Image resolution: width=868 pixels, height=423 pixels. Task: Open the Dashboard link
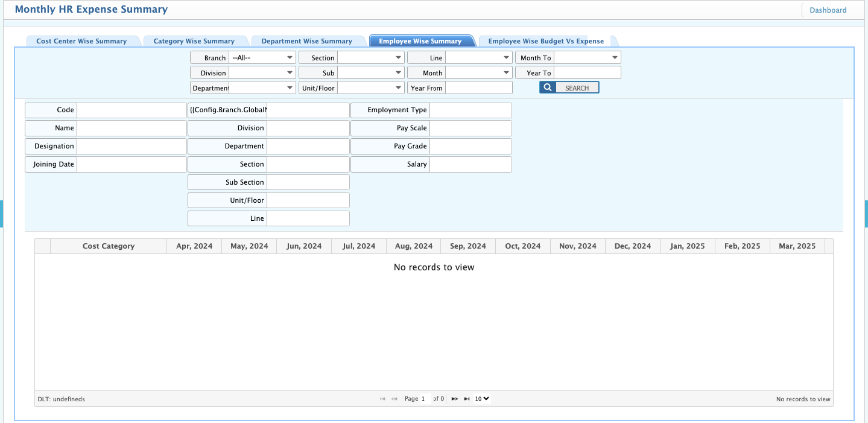[x=828, y=10]
